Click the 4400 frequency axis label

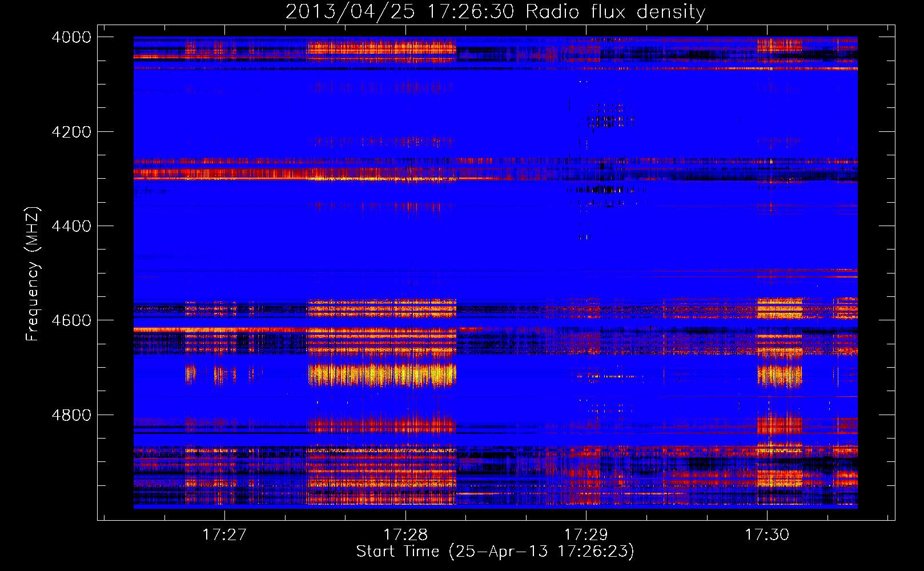tap(71, 226)
